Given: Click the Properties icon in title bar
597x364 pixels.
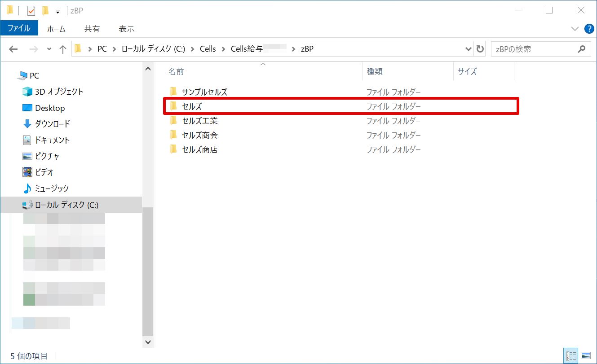Looking at the screenshot, I should tap(31, 10).
